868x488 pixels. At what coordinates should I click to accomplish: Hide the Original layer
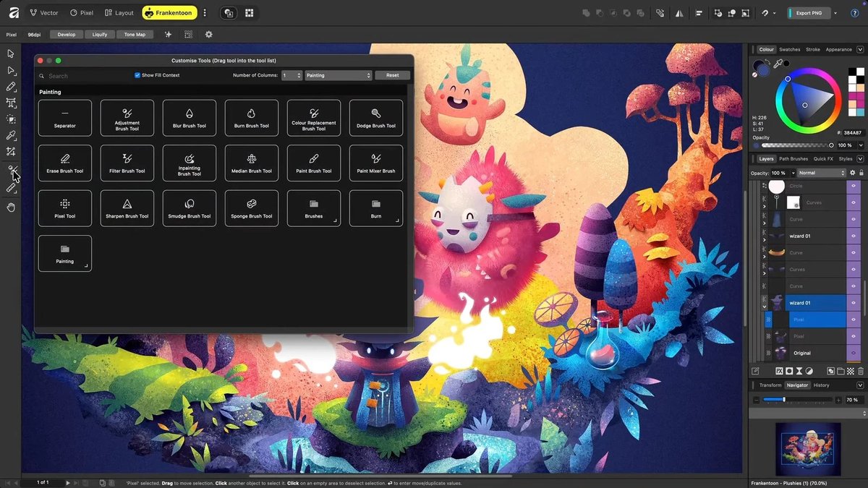(x=854, y=353)
